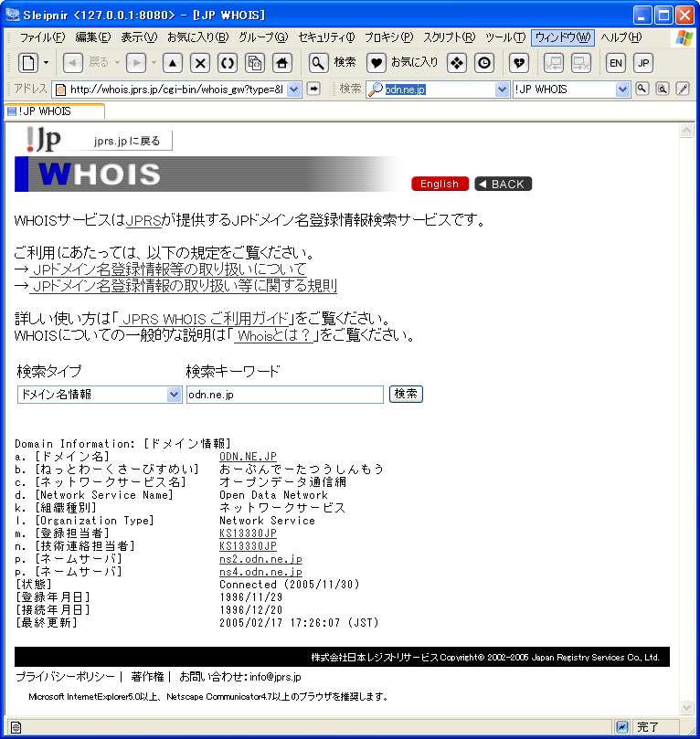Click the find-in-page icon in search bar
The width and height of the screenshot is (700, 739).
[x=663, y=89]
